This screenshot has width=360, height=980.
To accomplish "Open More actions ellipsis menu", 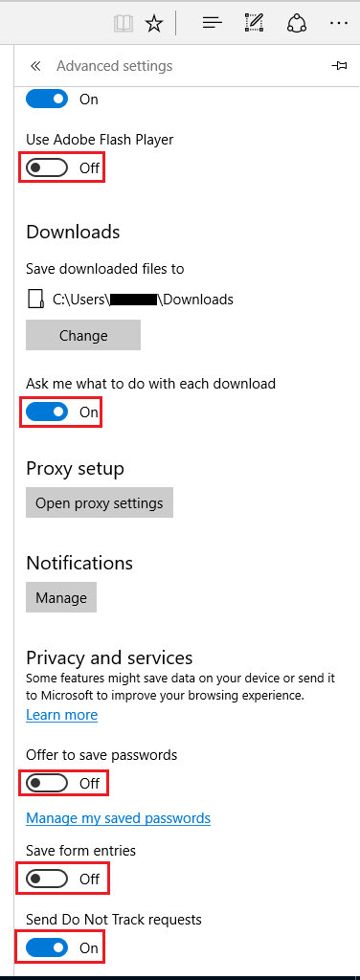I will click(x=338, y=24).
